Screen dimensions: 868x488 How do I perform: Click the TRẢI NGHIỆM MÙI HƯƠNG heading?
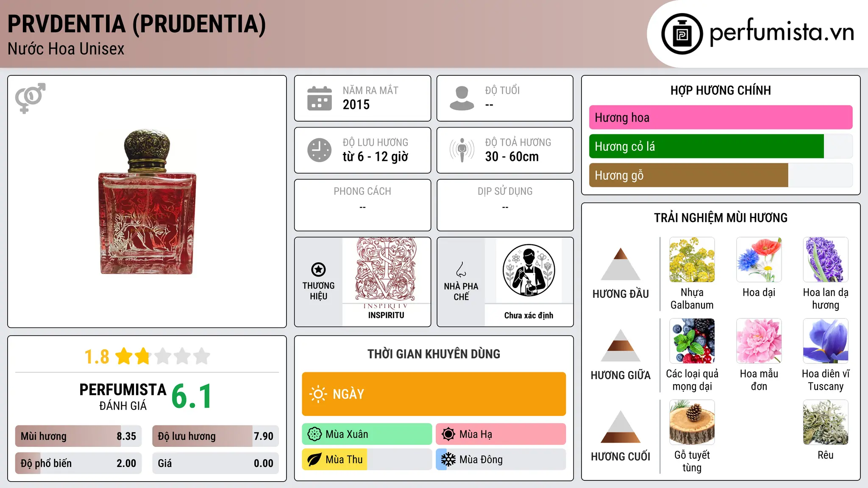721,218
